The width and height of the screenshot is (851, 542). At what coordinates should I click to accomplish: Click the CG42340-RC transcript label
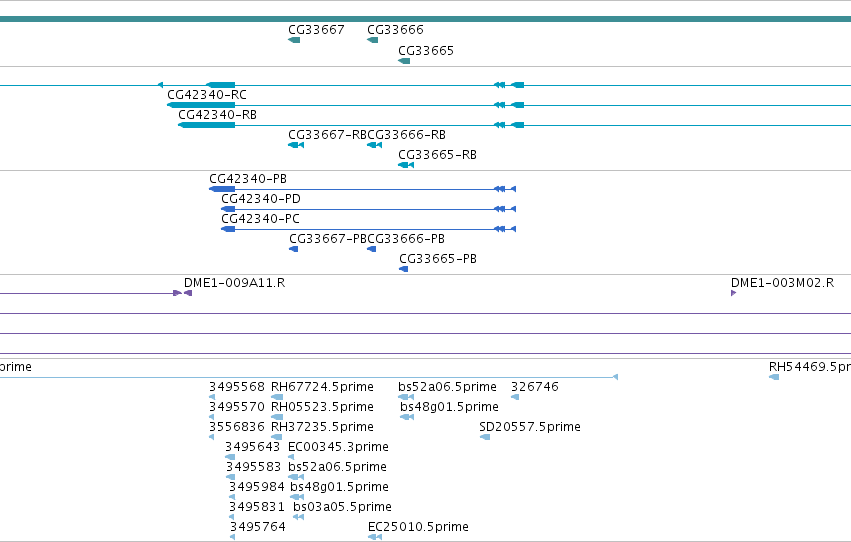[207, 95]
